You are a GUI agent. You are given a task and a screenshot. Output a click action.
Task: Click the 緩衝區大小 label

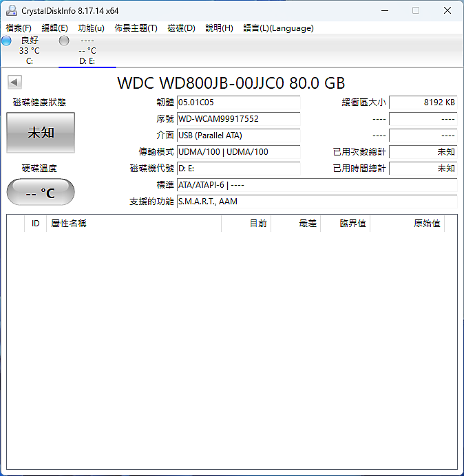tap(364, 102)
